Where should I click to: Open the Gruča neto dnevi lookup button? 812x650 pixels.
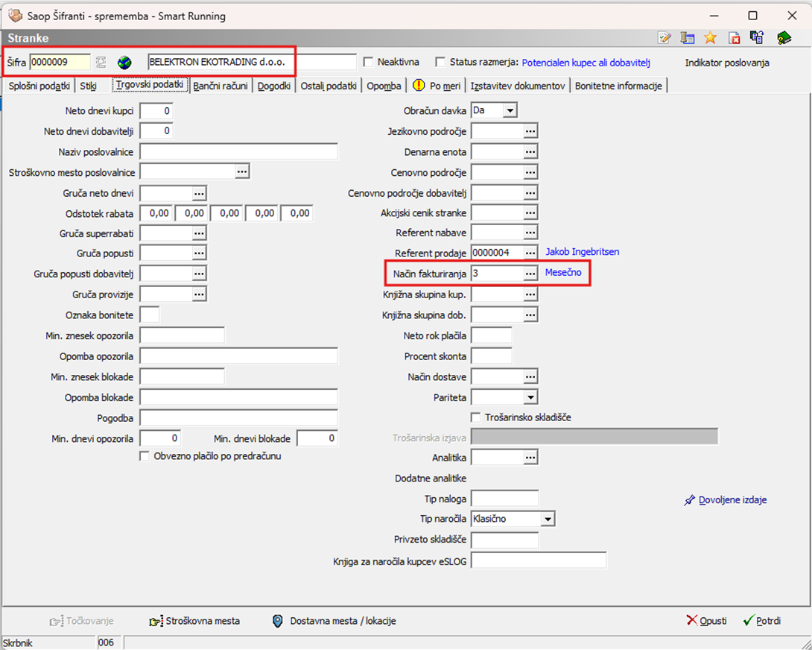point(200,193)
